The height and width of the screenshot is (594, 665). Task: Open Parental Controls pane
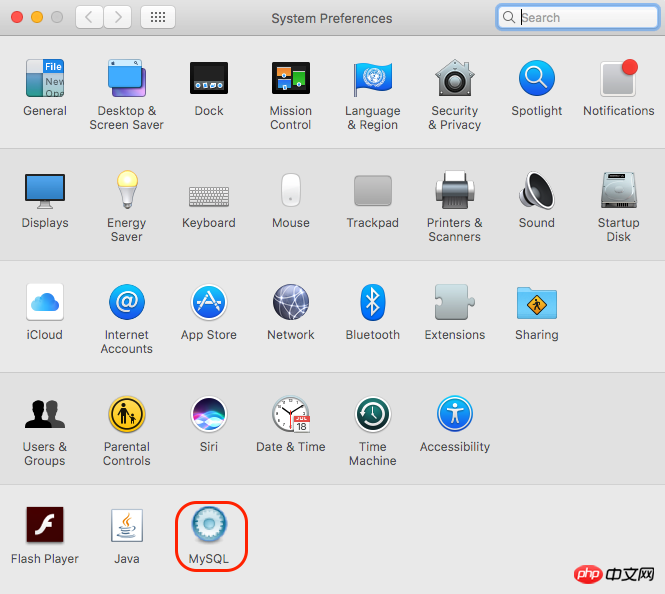[x=127, y=414]
